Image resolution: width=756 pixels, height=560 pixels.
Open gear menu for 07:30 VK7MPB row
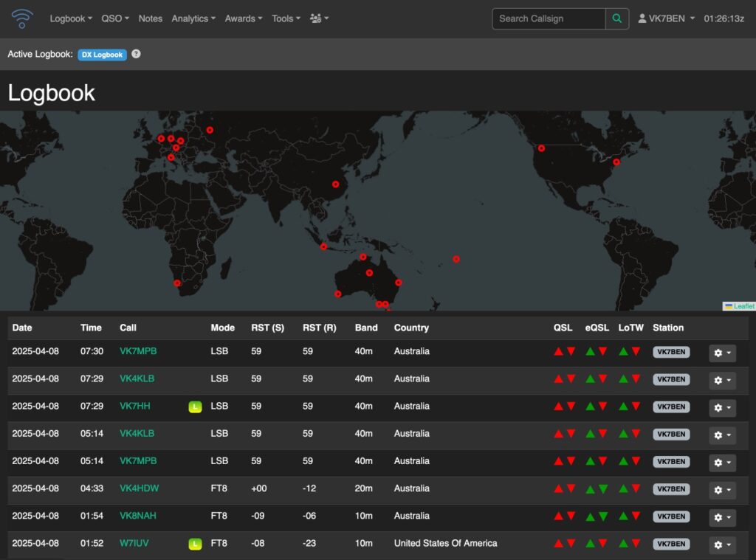722,353
